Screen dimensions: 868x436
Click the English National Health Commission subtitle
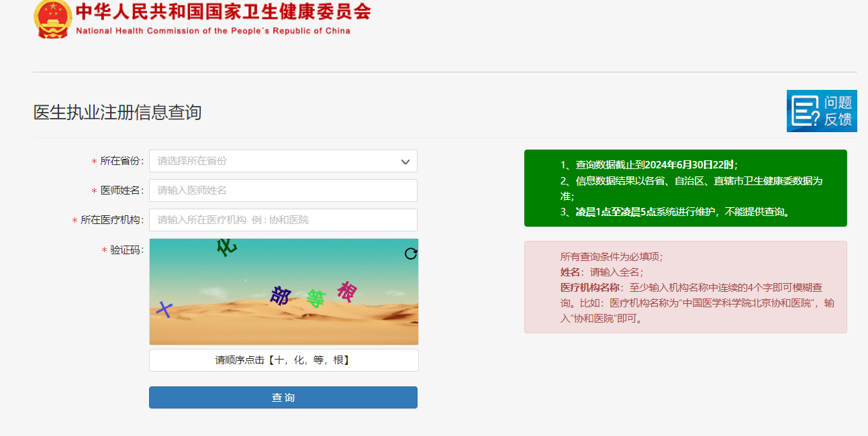213,31
